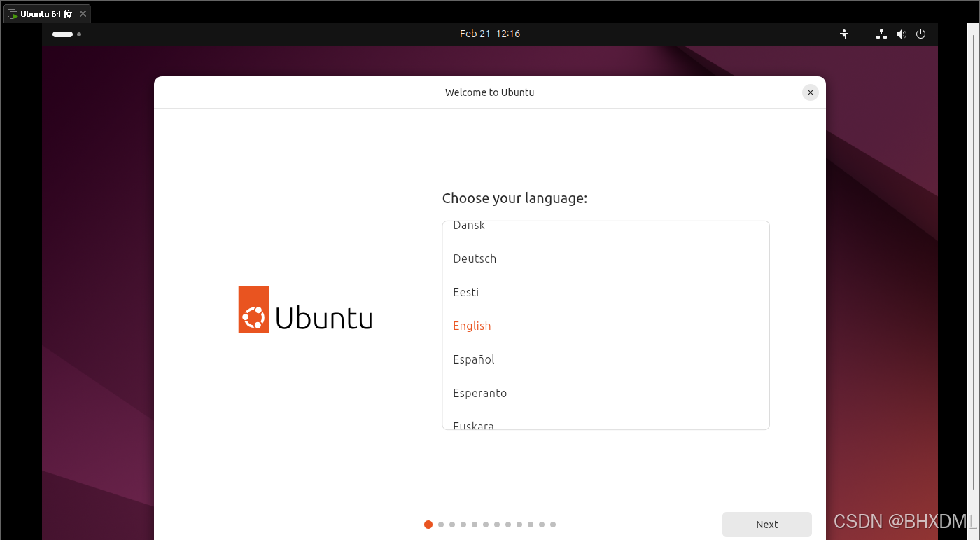Pick Eesti from the language list
980x540 pixels.
click(x=605, y=292)
